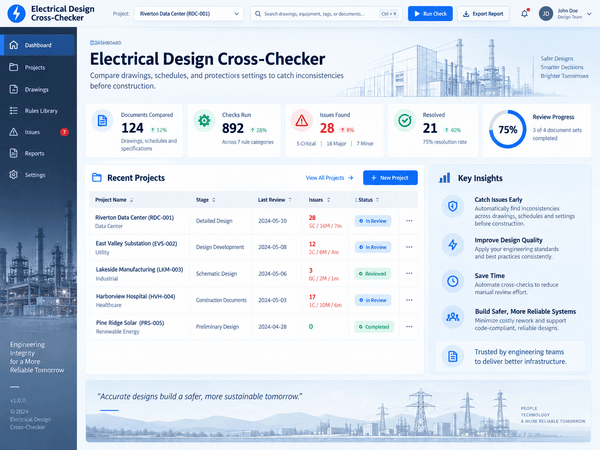This screenshot has height=450, width=600.
Task: Click the search drawings input field
Action: (x=326, y=14)
